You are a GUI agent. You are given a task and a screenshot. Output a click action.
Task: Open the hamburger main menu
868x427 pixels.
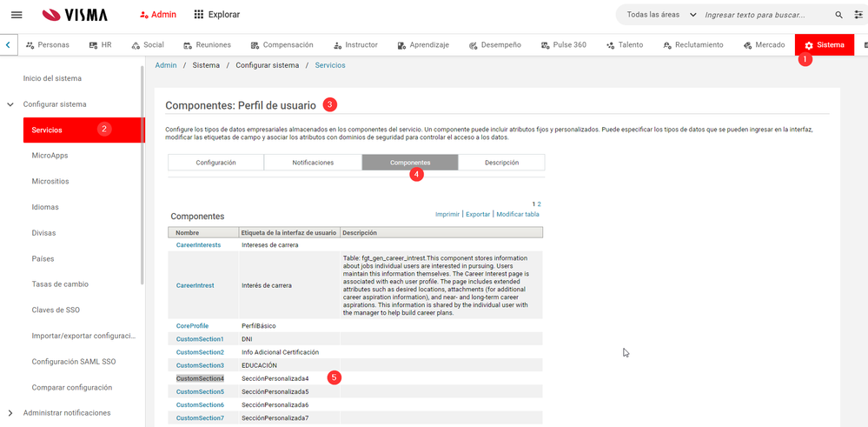click(x=17, y=15)
